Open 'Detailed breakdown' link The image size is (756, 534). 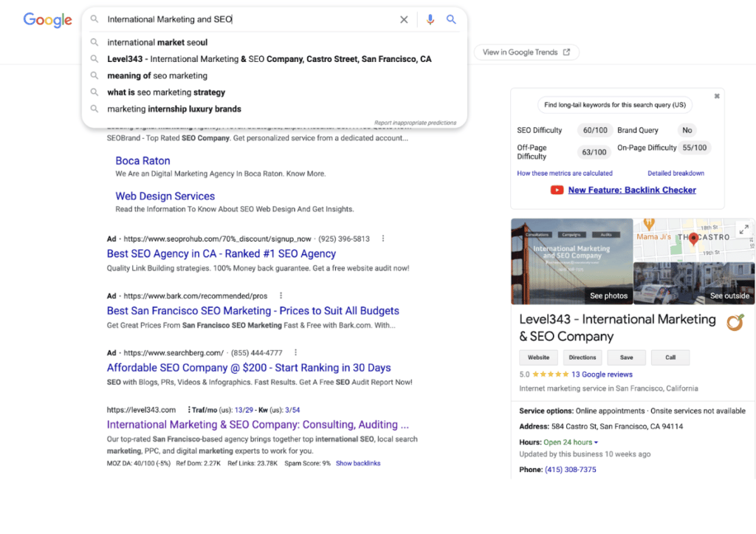coord(676,173)
